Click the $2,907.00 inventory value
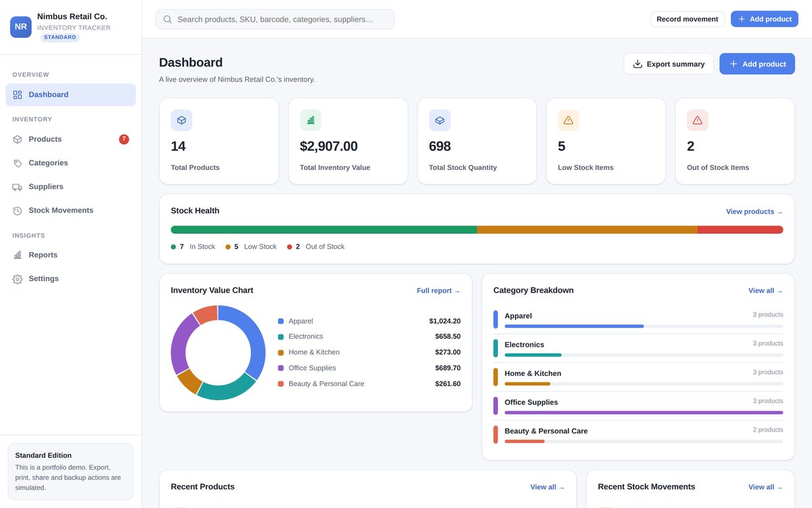Screen dimensions: 812x508 point(329,146)
